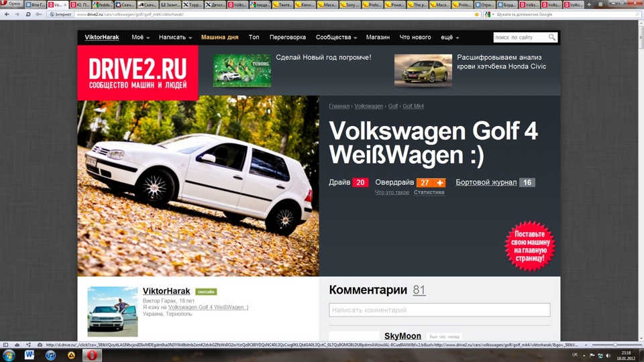The image size is (644, 362).
Task: Open the Tuborg ad thumbnail
Action: coord(242,70)
